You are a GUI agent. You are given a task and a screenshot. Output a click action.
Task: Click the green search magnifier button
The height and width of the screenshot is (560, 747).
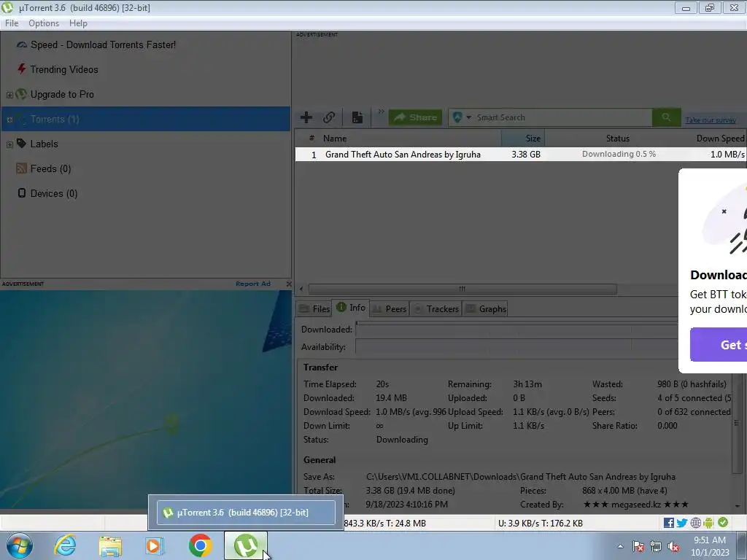point(666,117)
